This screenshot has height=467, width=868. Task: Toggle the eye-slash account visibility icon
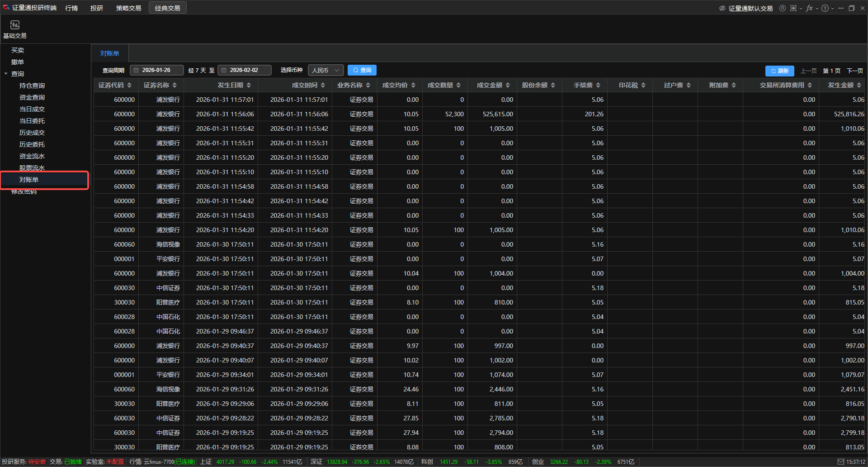coord(722,8)
